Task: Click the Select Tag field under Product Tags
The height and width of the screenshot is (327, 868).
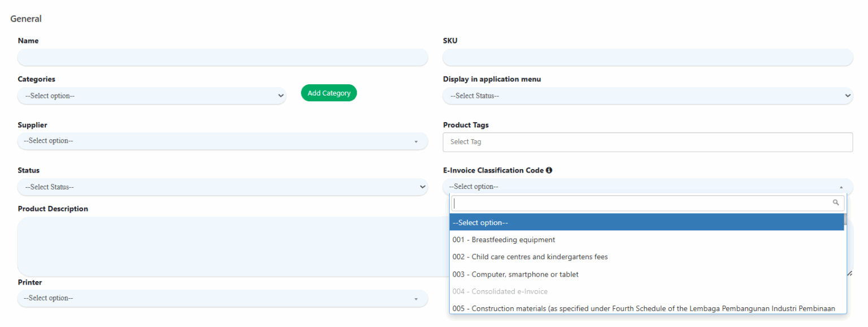Action: tap(647, 141)
